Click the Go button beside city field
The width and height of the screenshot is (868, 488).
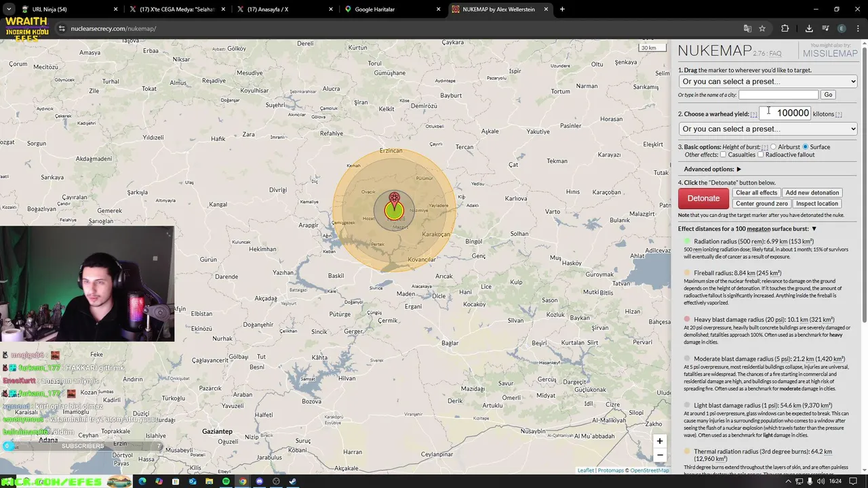(828, 95)
